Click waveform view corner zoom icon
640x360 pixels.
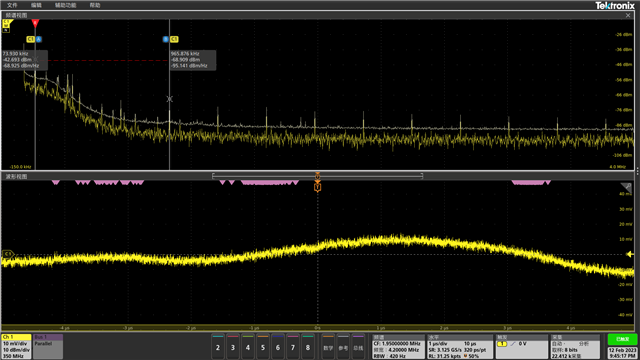coord(626,187)
